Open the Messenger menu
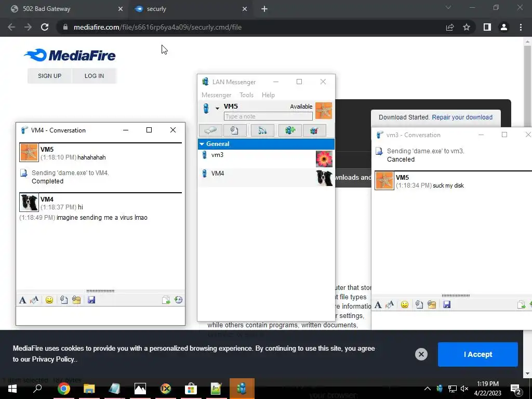Viewport: 532px width, 399px height. 216,95
